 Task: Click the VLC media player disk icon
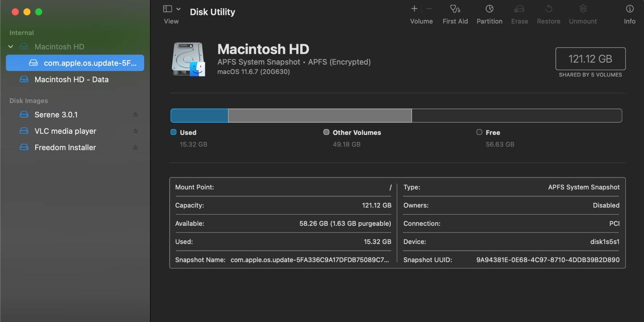pyautogui.click(x=24, y=131)
